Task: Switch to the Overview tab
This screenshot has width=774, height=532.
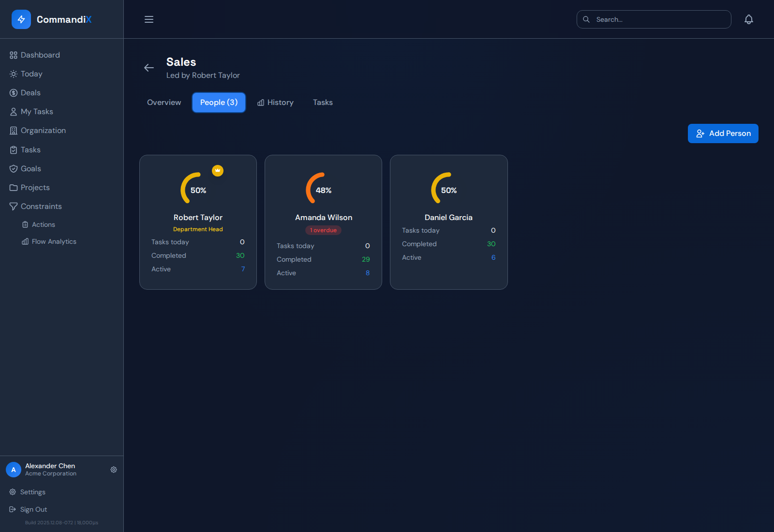Action: [x=164, y=103]
